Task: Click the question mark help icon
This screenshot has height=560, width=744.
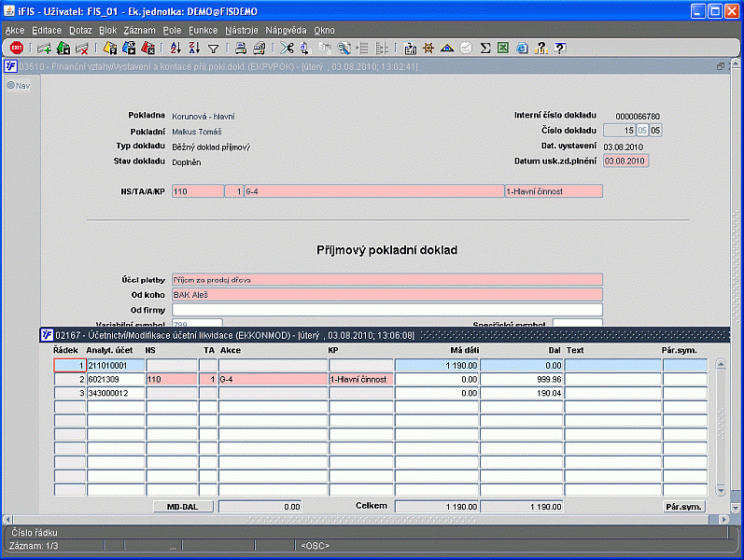Action: [x=560, y=48]
